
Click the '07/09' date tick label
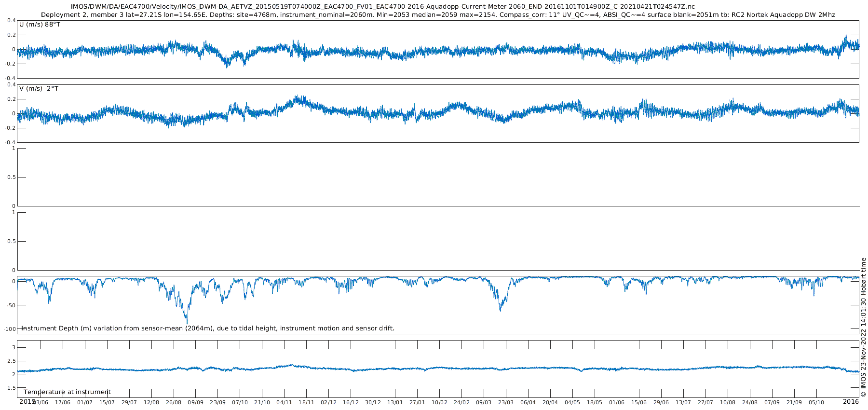(x=773, y=402)
